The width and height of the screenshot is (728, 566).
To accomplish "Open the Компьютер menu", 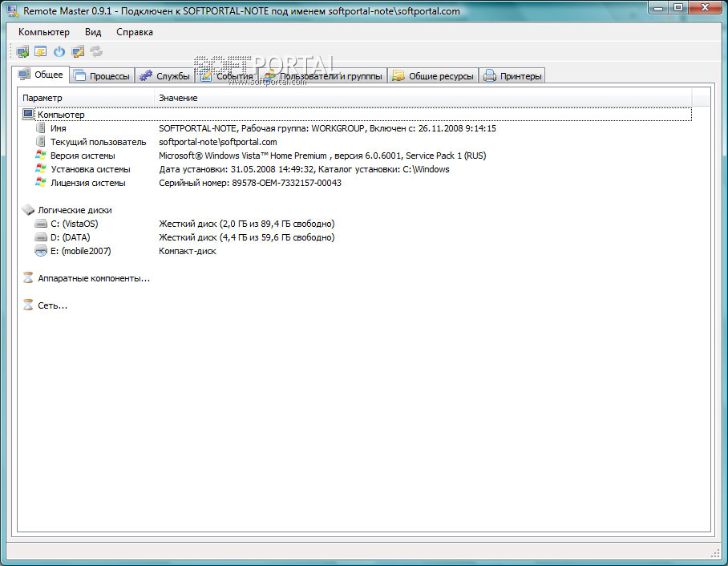I will [x=43, y=32].
